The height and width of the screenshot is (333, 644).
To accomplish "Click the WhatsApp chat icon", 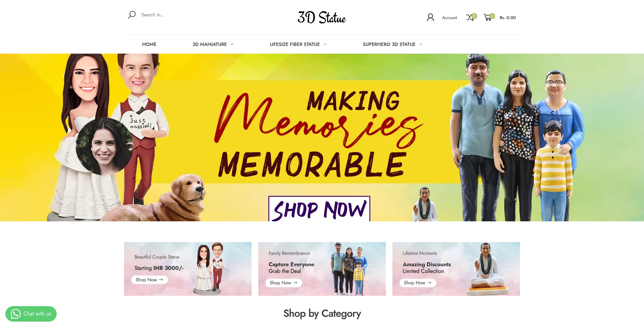I will (15, 314).
